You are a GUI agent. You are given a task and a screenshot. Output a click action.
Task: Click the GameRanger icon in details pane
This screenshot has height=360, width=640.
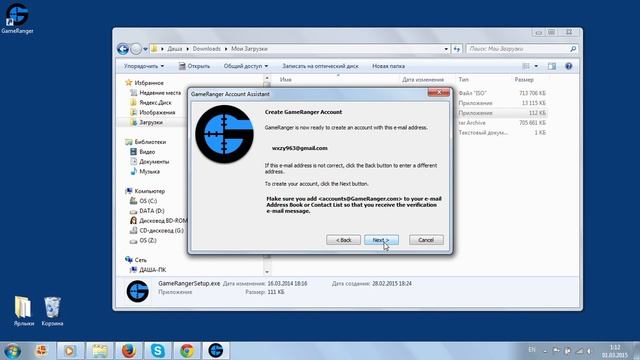[138, 291]
